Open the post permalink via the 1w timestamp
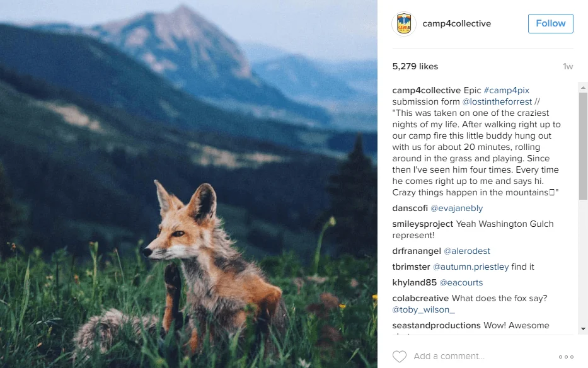The image size is (588, 368). (567, 66)
